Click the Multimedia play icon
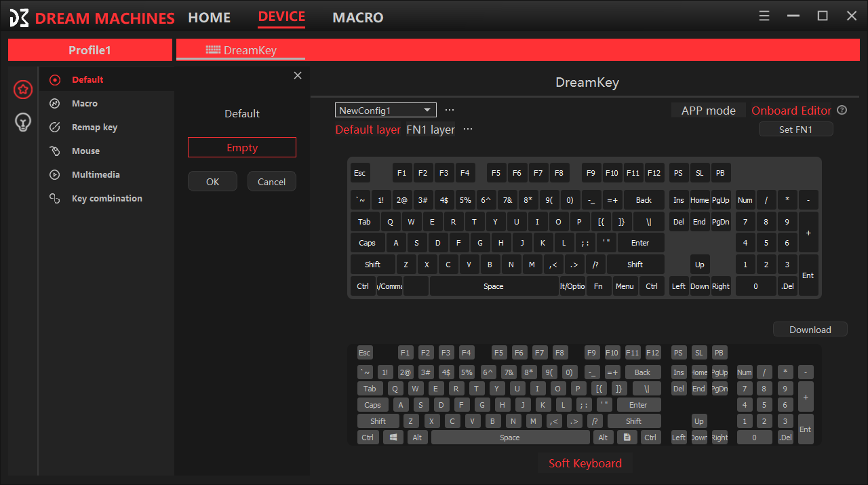 (55, 175)
